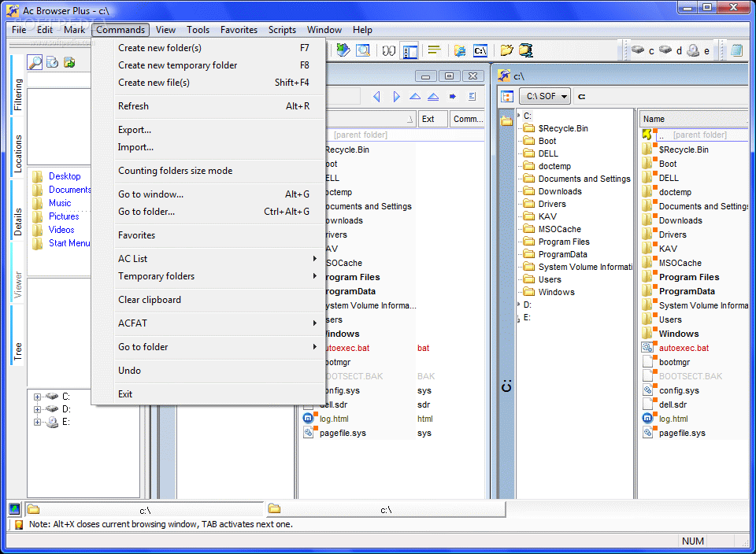Image resolution: width=756 pixels, height=554 pixels.
Task: Expand D: in the right window tree
Action: coord(519,305)
